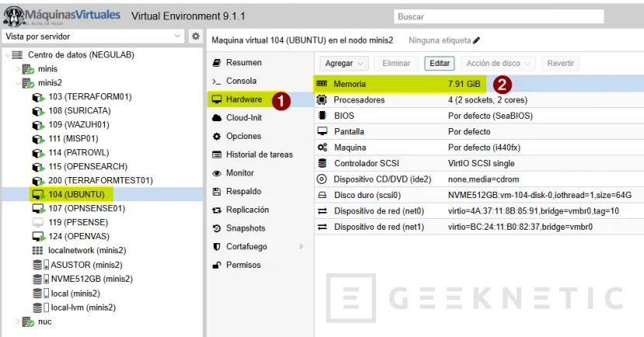
Task: Click the Pantalla display icon
Action: coord(322,131)
